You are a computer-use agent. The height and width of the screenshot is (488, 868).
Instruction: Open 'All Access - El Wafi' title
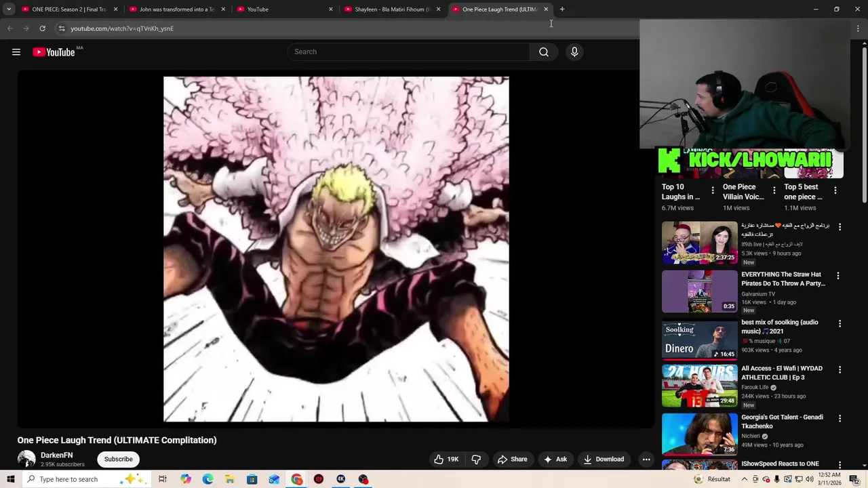tap(782, 373)
